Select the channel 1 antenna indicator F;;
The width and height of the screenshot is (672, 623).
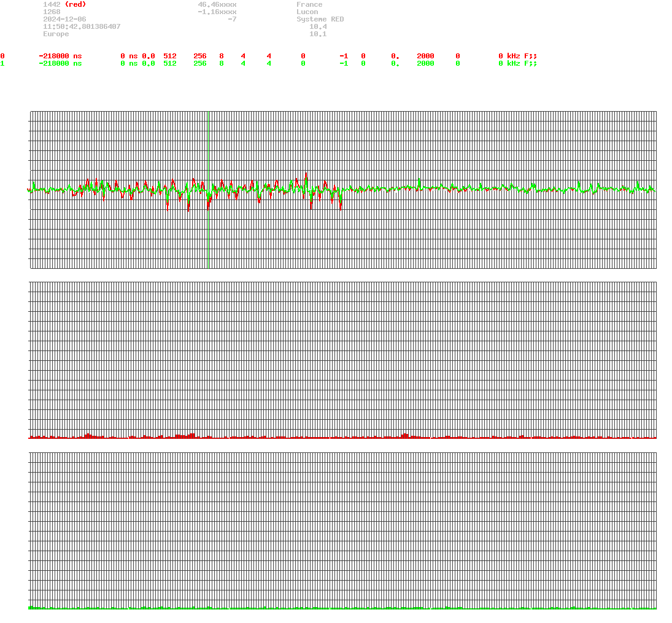point(531,63)
